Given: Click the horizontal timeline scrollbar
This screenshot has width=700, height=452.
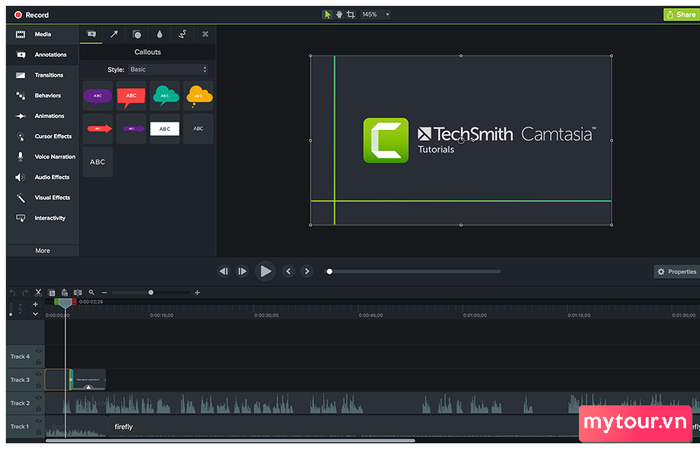Looking at the screenshot, I should pyautogui.click(x=230, y=441).
